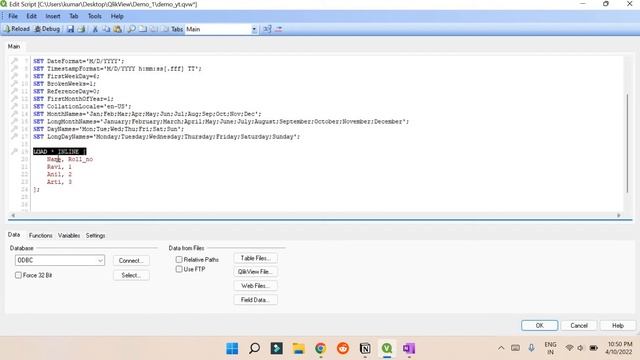640x360 pixels.
Task: Switch to the Functions tab
Action: click(40, 236)
